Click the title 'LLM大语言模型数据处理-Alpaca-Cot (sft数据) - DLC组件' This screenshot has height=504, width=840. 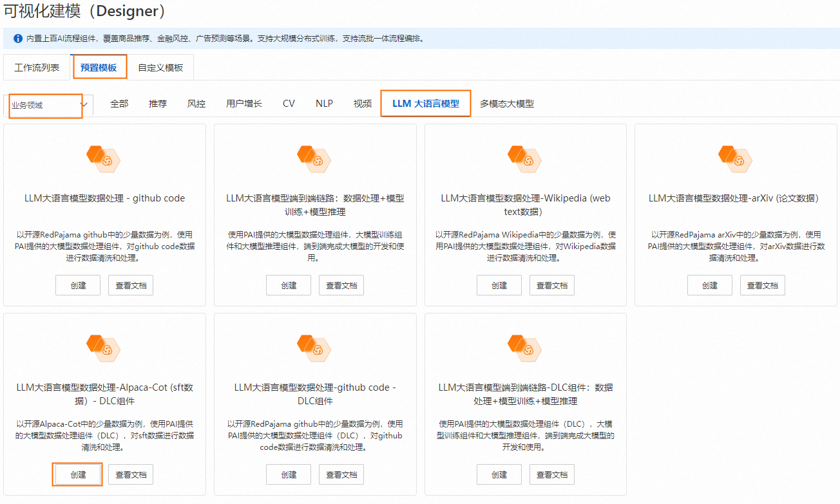coord(104,394)
